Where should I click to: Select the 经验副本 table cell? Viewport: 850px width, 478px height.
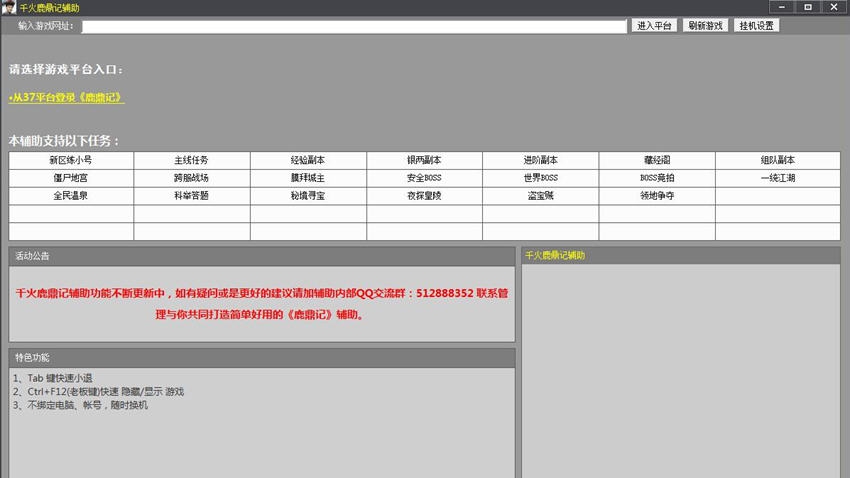[308, 160]
